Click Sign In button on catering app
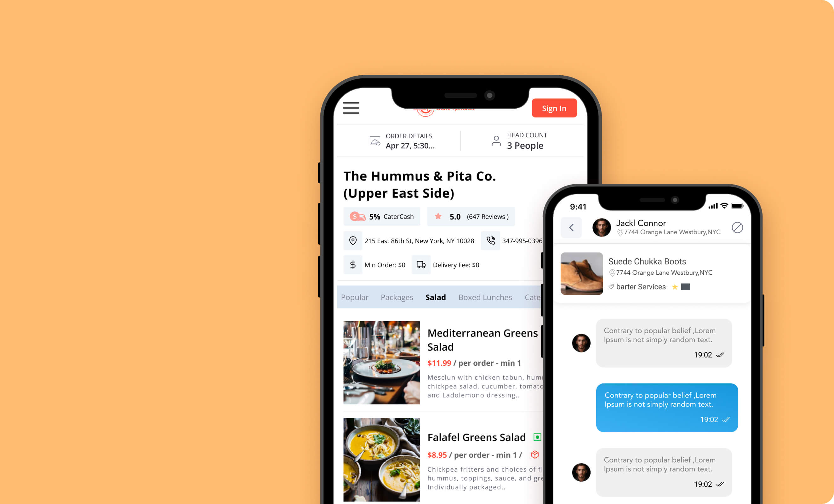This screenshot has height=504, width=834. pos(553,108)
